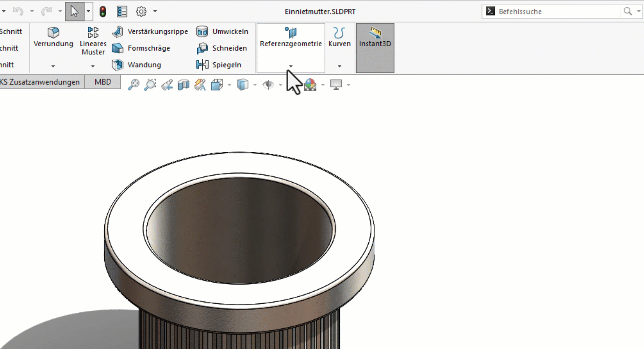Screen dimensions: 644x349
Task: Select the Verrundung (fillet) tool
Action: pos(53,38)
